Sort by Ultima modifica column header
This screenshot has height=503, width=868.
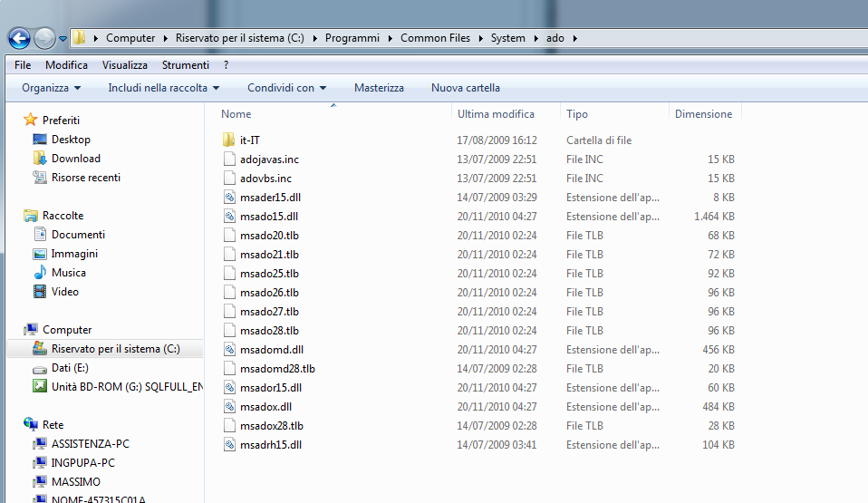(496, 113)
